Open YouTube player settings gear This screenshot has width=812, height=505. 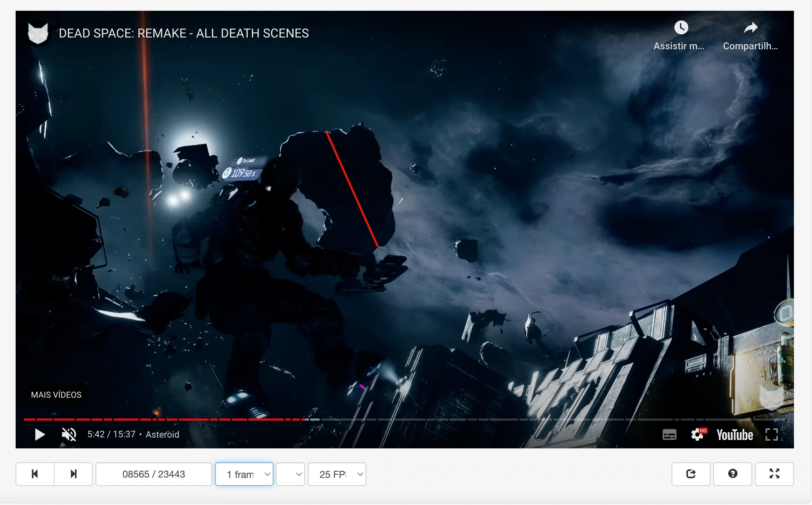697,434
